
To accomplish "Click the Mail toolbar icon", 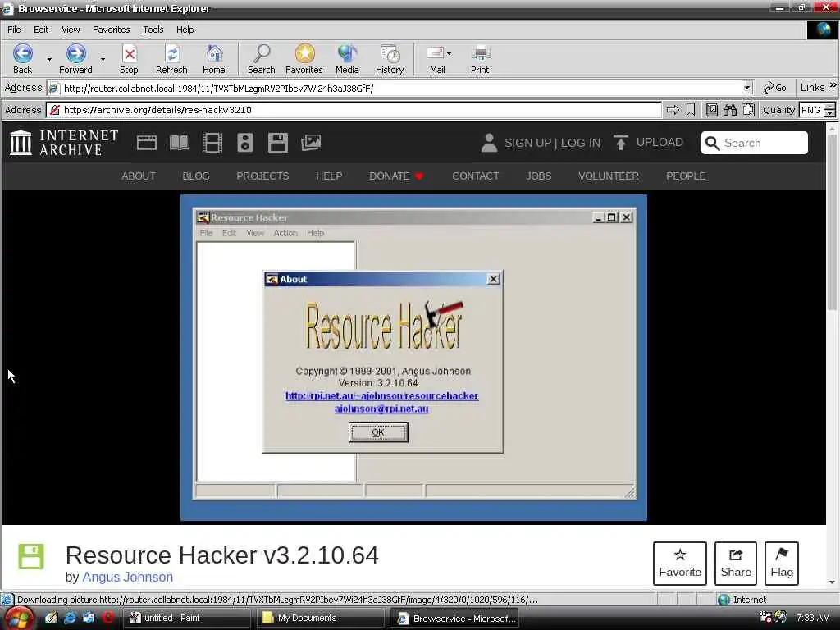I will [x=435, y=53].
